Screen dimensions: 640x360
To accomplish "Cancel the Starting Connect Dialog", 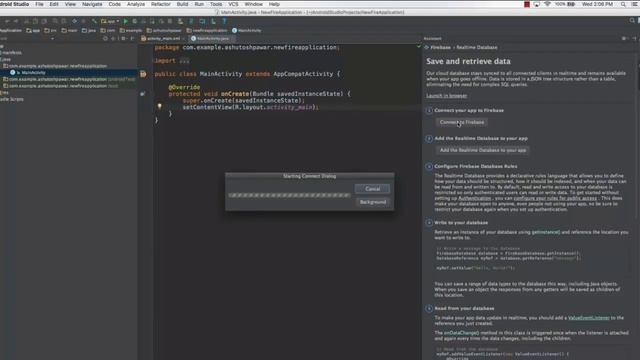I will click(372, 189).
